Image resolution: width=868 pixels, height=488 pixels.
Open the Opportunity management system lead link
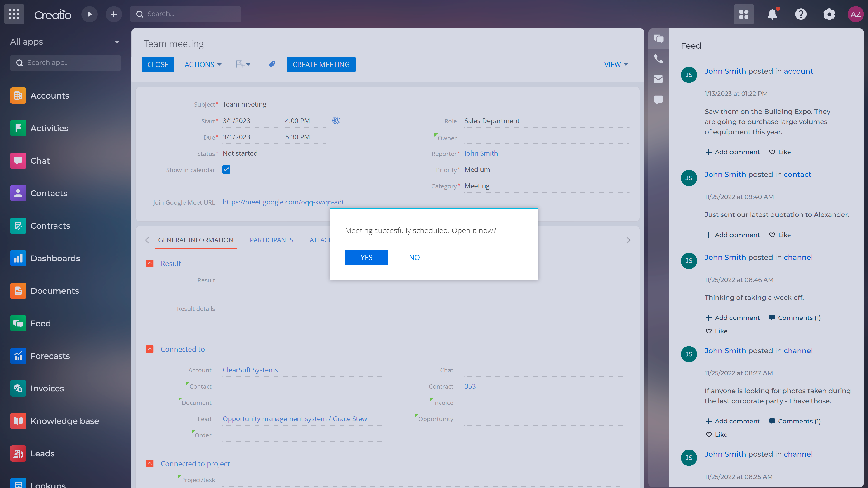coord(297,419)
